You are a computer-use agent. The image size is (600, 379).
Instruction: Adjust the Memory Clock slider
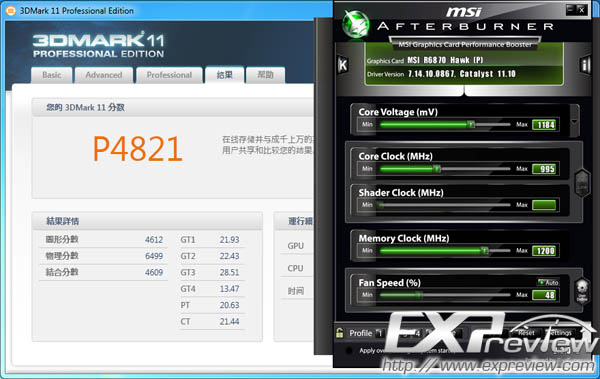pyautogui.click(x=484, y=250)
